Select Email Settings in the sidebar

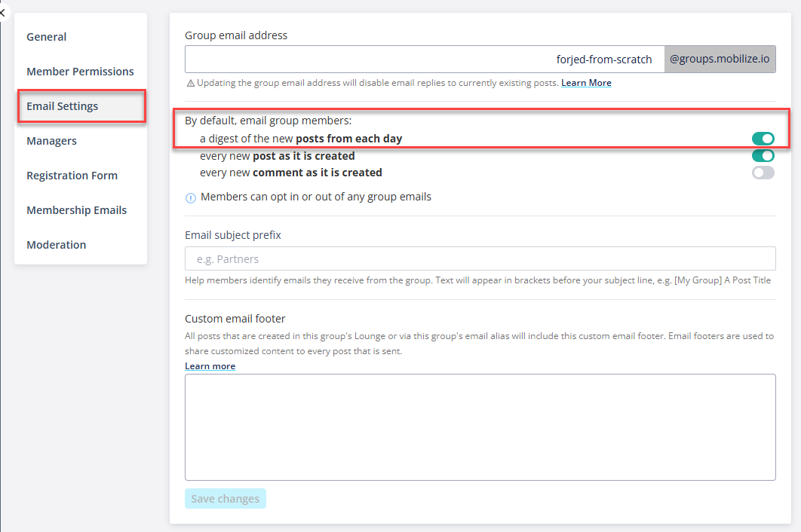tap(63, 106)
